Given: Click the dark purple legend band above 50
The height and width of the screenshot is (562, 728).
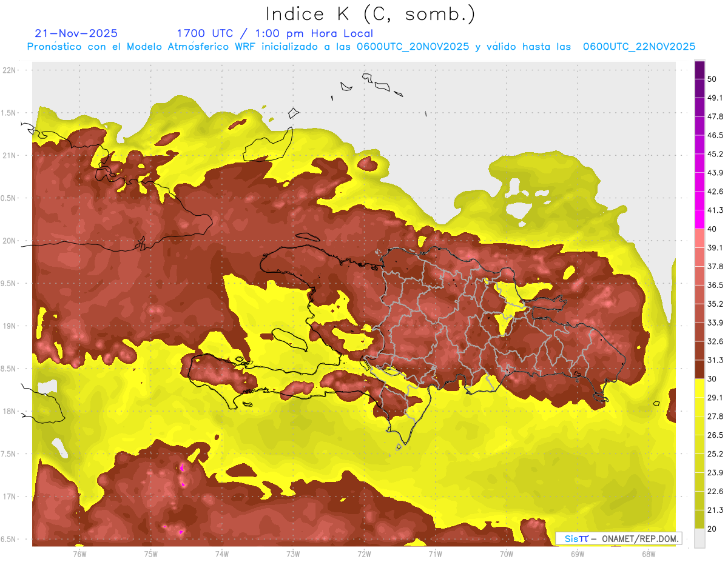Looking at the screenshot, I should click(x=699, y=70).
